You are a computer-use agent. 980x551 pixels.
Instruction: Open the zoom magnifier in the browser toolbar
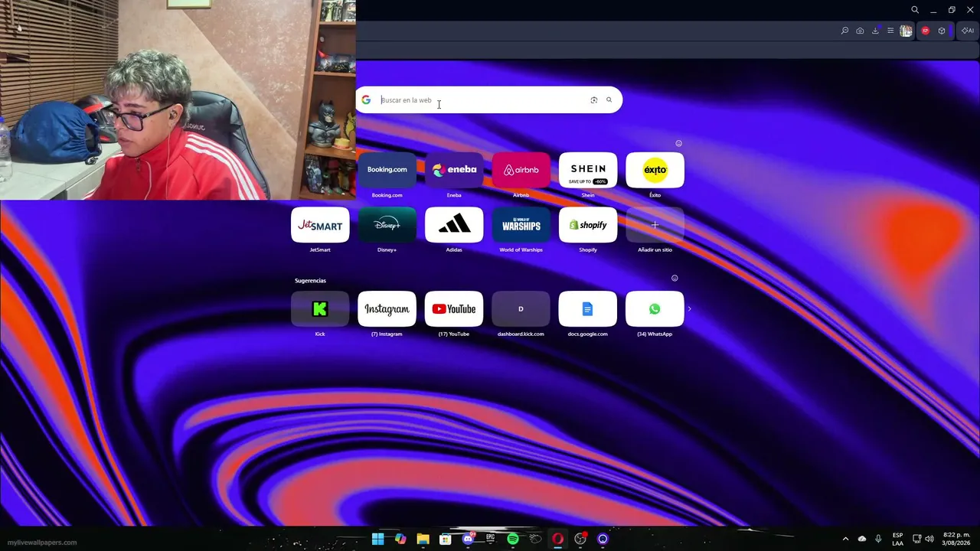844,31
